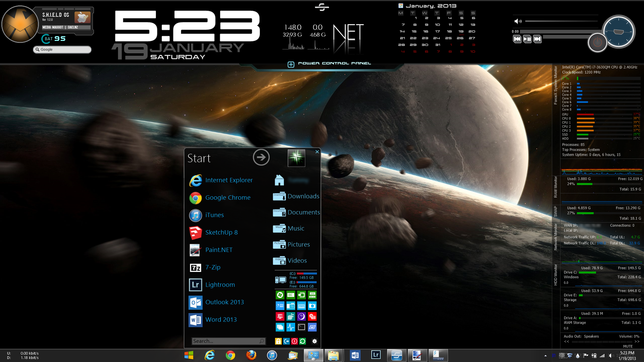The image size is (644, 362).
Task: Click the tray speaker volume icon
Action: [x=610, y=356]
